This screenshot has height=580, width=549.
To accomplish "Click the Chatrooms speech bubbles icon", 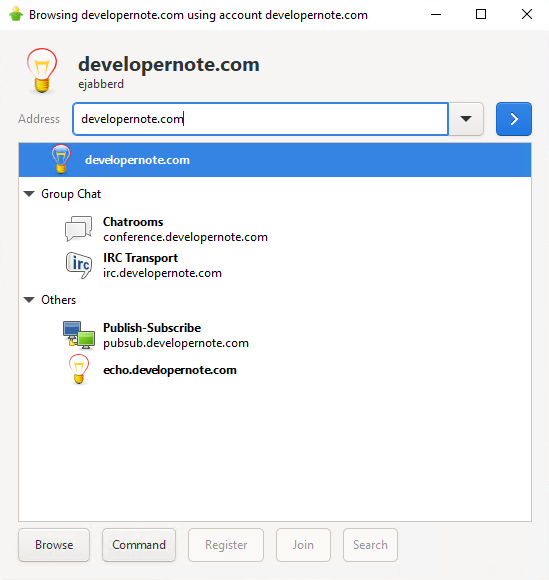I will click(78, 229).
